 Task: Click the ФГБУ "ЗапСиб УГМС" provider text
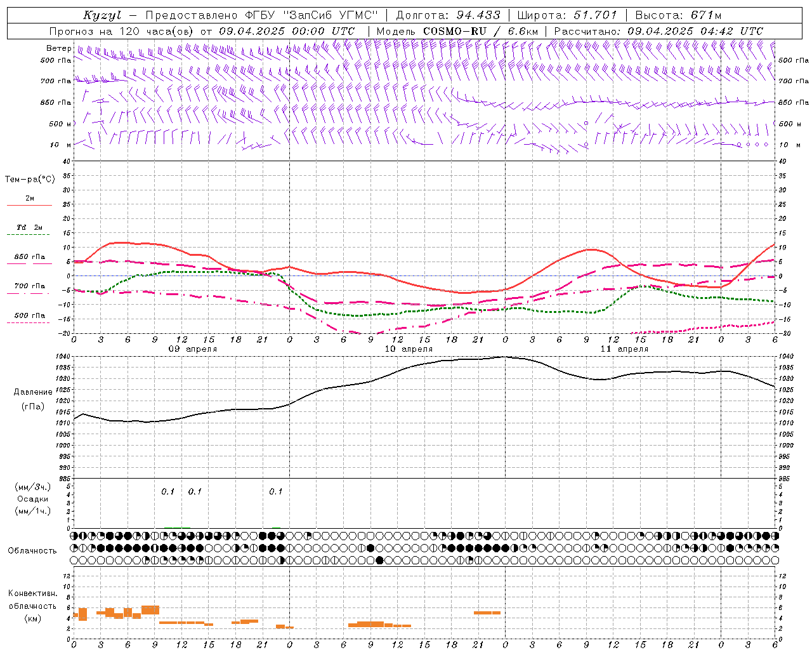point(311,15)
